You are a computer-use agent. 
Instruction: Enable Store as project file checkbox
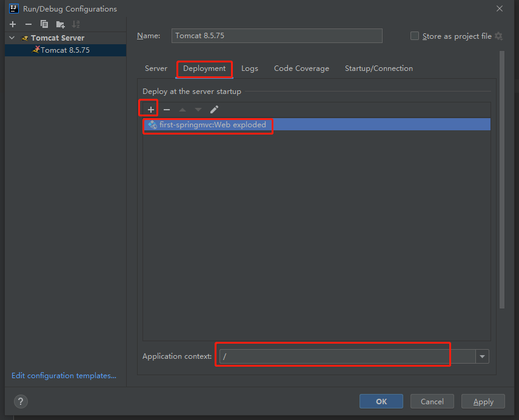(x=414, y=36)
